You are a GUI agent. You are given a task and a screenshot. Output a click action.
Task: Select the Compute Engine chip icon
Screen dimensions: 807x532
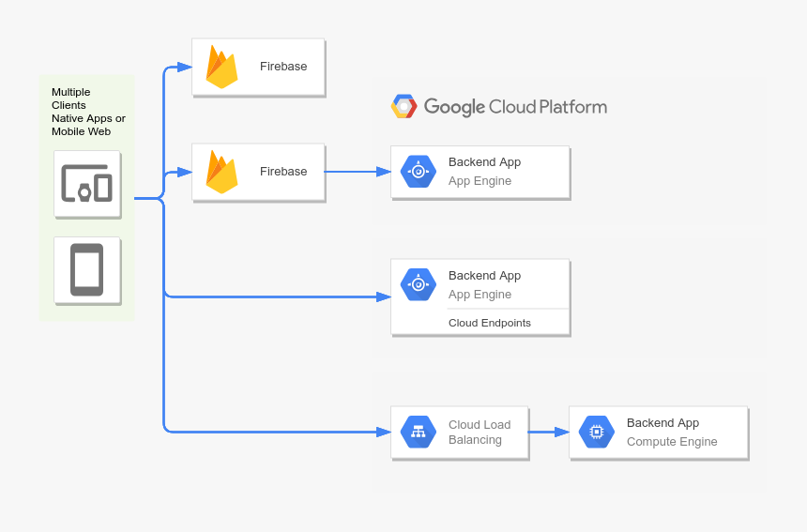[x=597, y=433]
